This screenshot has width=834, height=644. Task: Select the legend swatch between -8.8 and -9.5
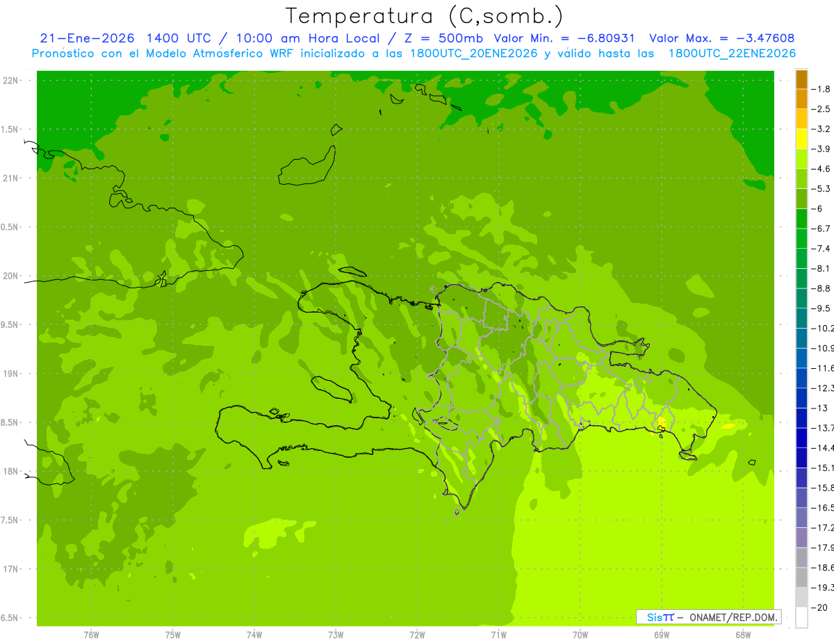pos(801,298)
